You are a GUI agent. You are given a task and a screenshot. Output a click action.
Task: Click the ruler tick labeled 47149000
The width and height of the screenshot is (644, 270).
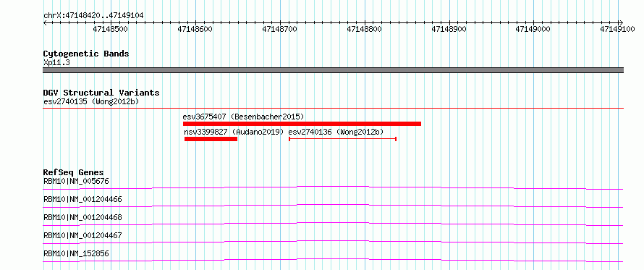click(x=533, y=29)
